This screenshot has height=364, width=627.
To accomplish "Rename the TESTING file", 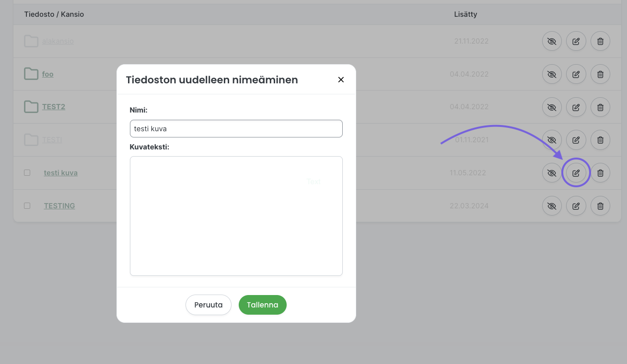I will pos(576,206).
